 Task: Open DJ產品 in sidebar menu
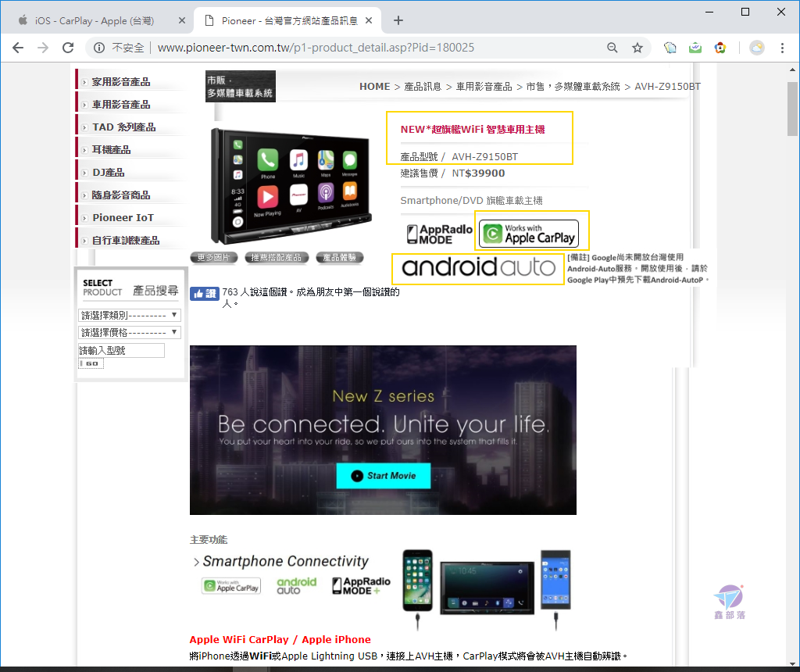108,173
